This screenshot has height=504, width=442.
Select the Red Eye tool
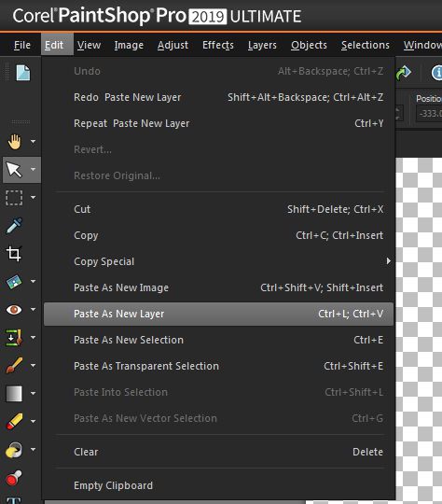[x=14, y=310]
